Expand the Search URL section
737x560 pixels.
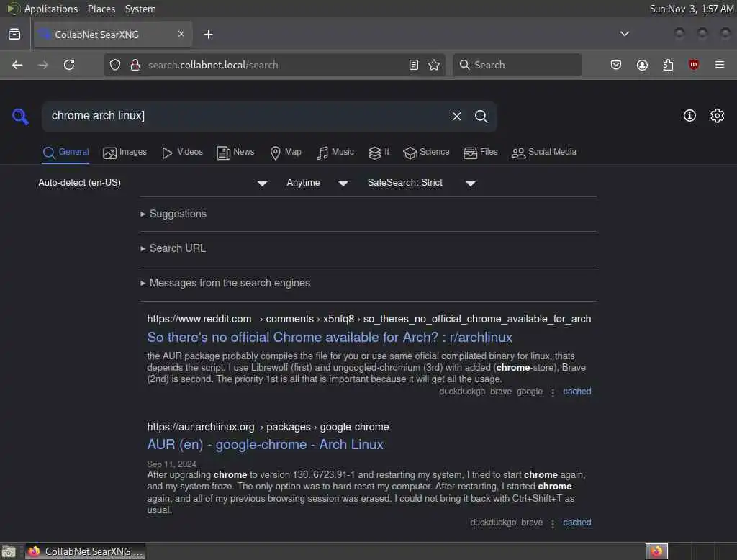[173, 248]
